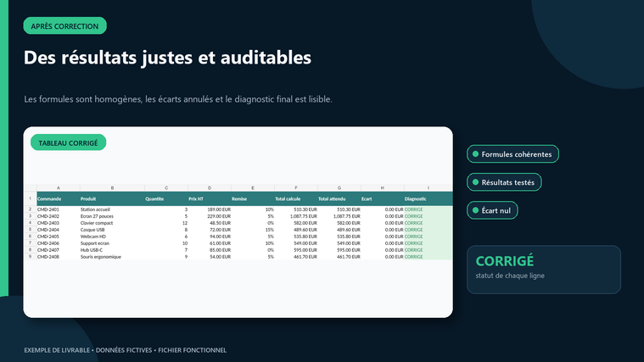Viewport: 644px width, 362px height.
Task: Click price cell 85.00 EUR
Action: click(x=210, y=250)
